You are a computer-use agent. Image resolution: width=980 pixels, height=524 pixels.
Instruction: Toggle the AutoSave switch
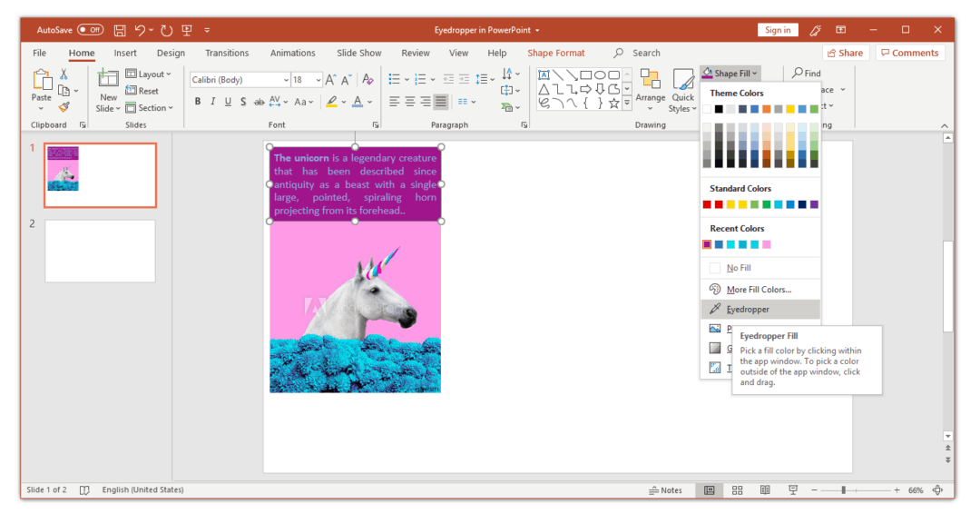coord(90,29)
